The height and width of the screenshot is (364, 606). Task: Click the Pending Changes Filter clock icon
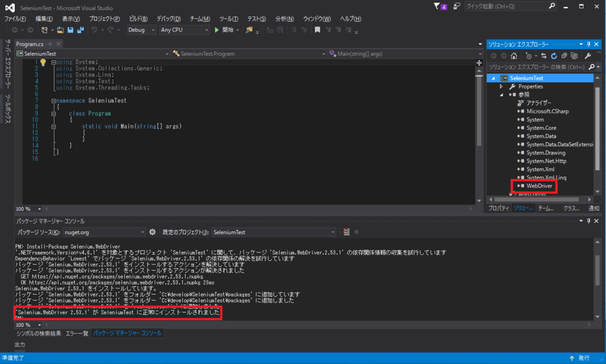(528, 56)
